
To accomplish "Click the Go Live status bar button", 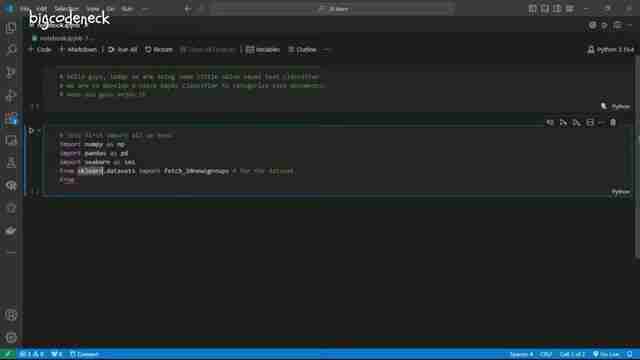I will pyautogui.click(x=606, y=354).
